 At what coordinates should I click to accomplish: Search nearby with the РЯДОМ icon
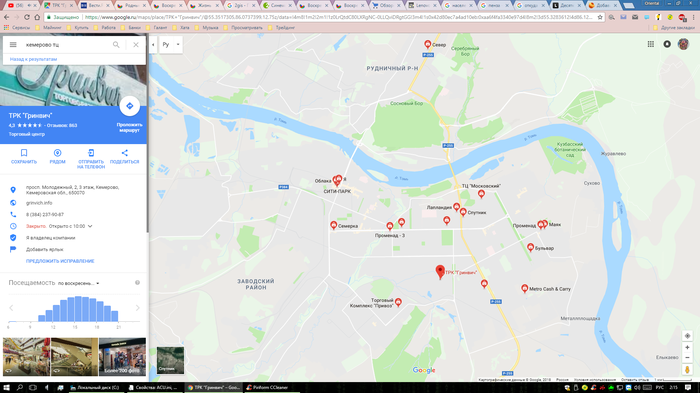point(57,156)
